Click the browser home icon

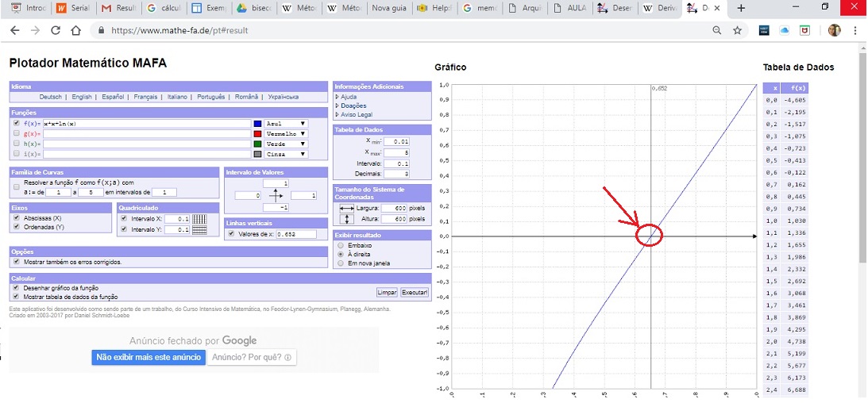point(76,31)
